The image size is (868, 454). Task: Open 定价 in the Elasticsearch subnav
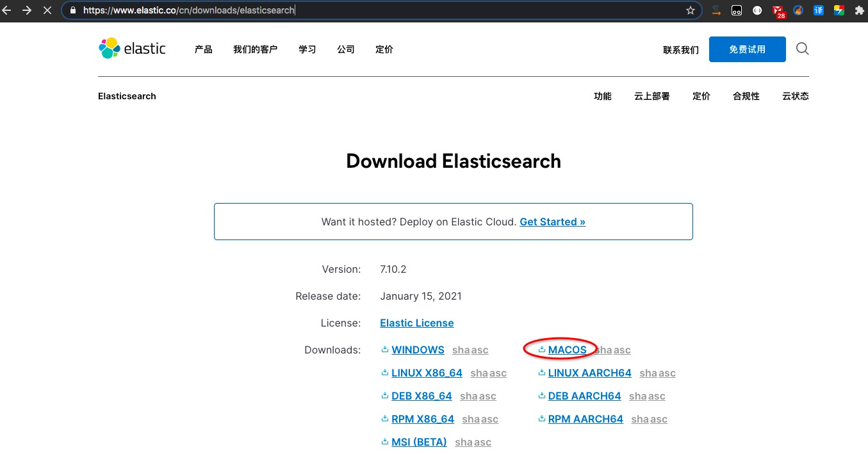pos(701,96)
